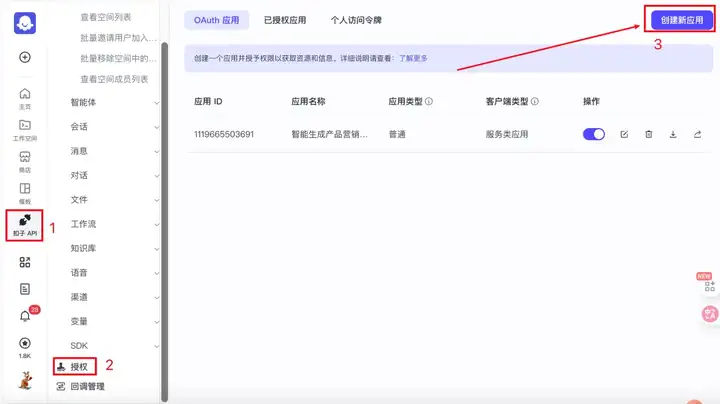The height and width of the screenshot is (404, 720).
Task: Open 工作空间 workspace in sidebar
Action: pyautogui.click(x=25, y=130)
